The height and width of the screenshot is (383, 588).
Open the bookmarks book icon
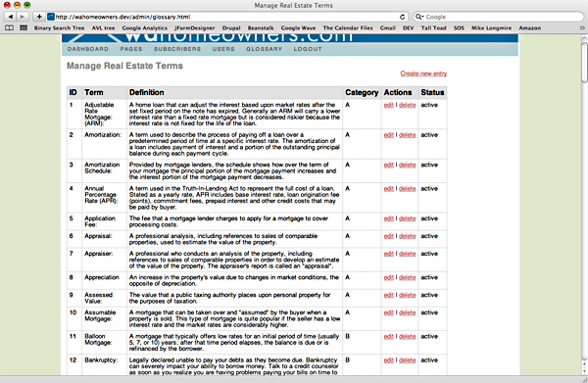[10, 27]
